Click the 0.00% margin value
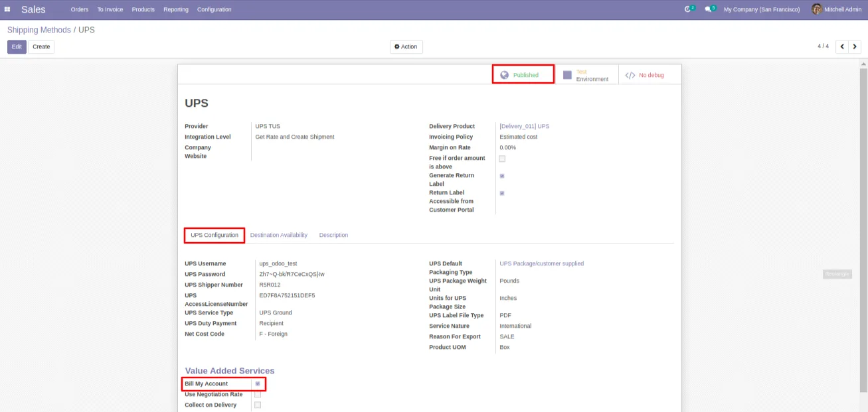The width and height of the screenshot is (868, 412). pyautogui.click(x=507, y=147)
